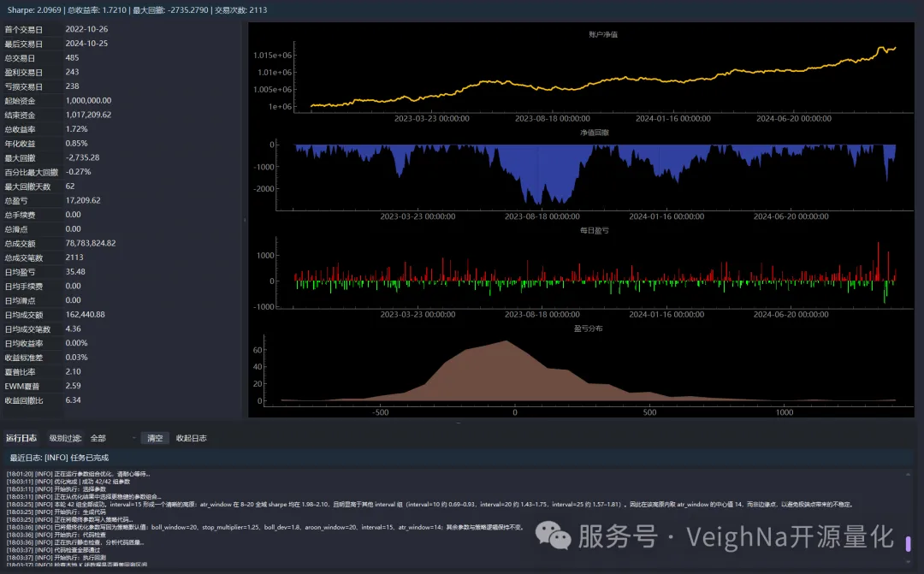Click the -500 axis label on distribution chart
924x574 pixels.
(381, 412)
